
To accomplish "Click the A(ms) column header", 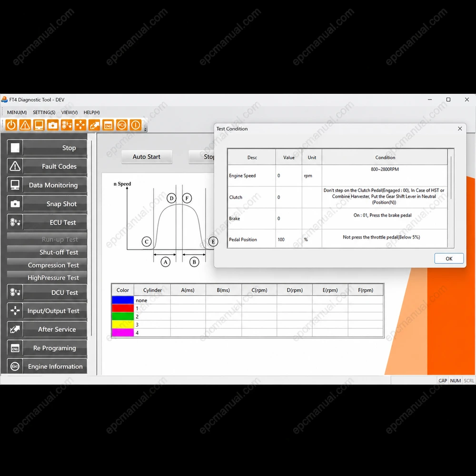I will tap(188, 290).
